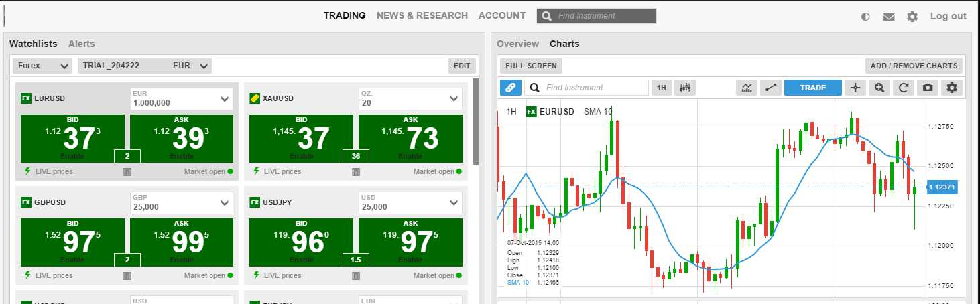Screen dimensions: 980x304
Task: Open the chart indicators menu
Action: point(747,88)
